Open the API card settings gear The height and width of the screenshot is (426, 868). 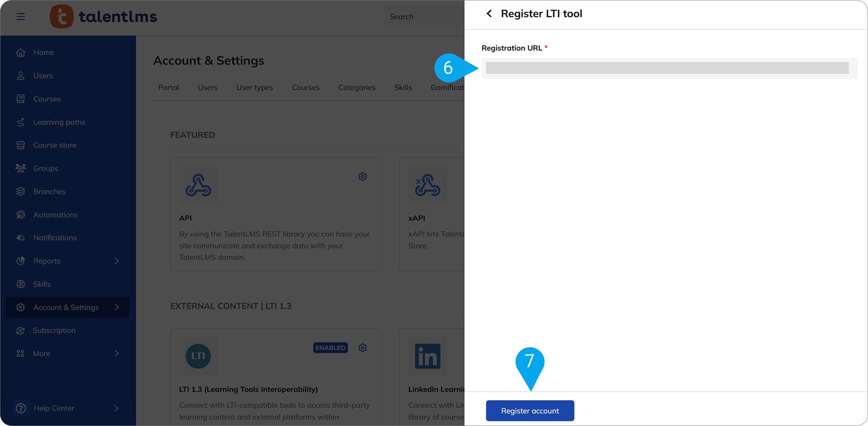362,176
